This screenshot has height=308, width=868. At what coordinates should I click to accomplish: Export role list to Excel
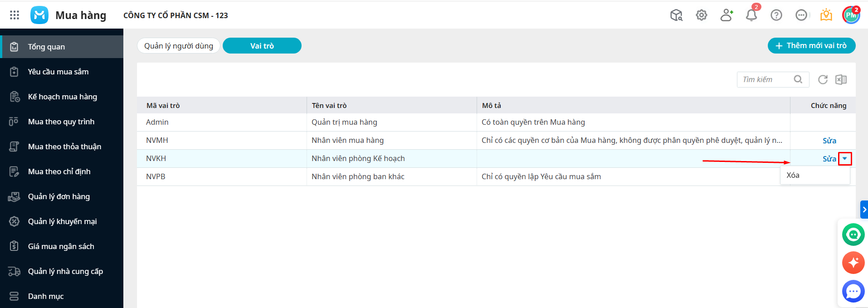[841, 79]
